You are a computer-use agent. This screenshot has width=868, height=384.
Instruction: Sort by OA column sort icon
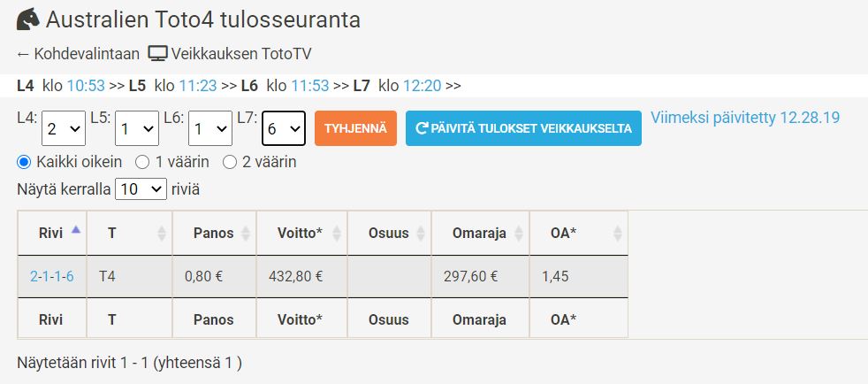[x=618, y=234]
